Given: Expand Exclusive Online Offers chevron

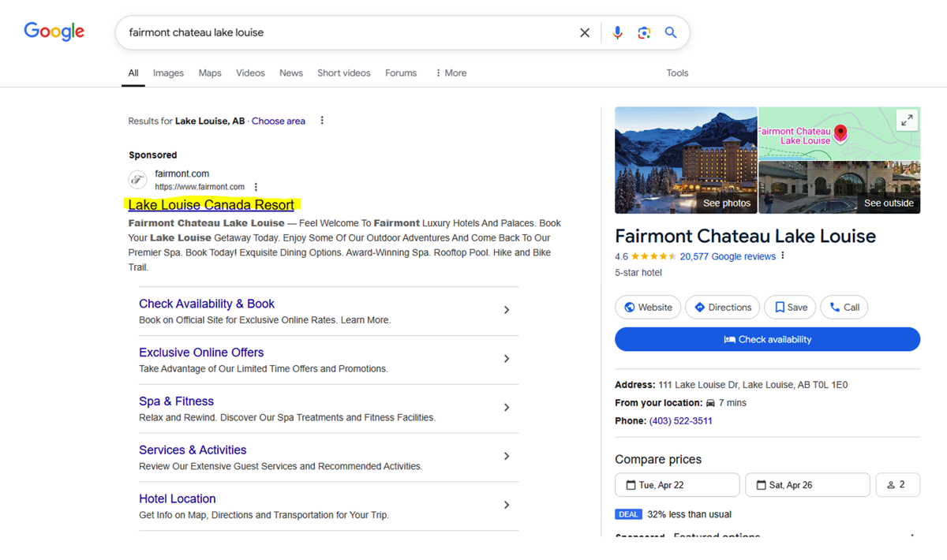Looking at the screenshot, I should tap(507, 359).
